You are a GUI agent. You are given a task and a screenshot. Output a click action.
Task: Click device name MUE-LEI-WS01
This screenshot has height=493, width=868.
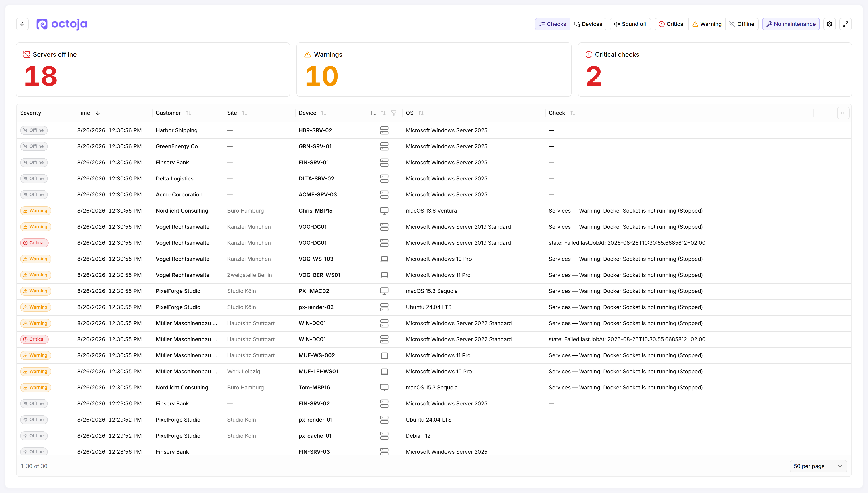(x=319, y=372)
